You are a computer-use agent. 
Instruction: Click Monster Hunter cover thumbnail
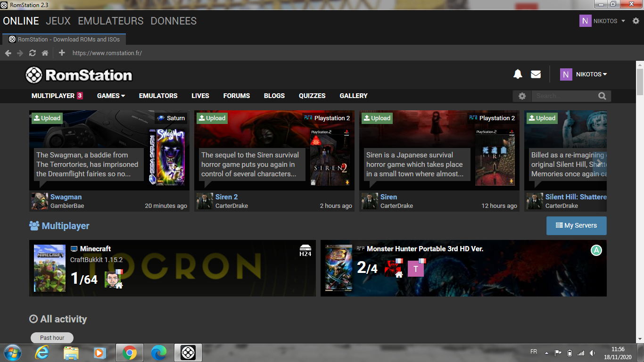pos(339,268)
